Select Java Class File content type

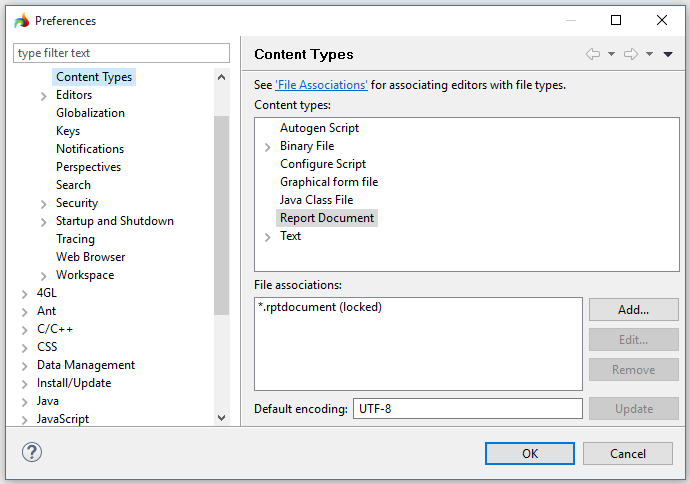pyautogui.click(x=316, y=200)
